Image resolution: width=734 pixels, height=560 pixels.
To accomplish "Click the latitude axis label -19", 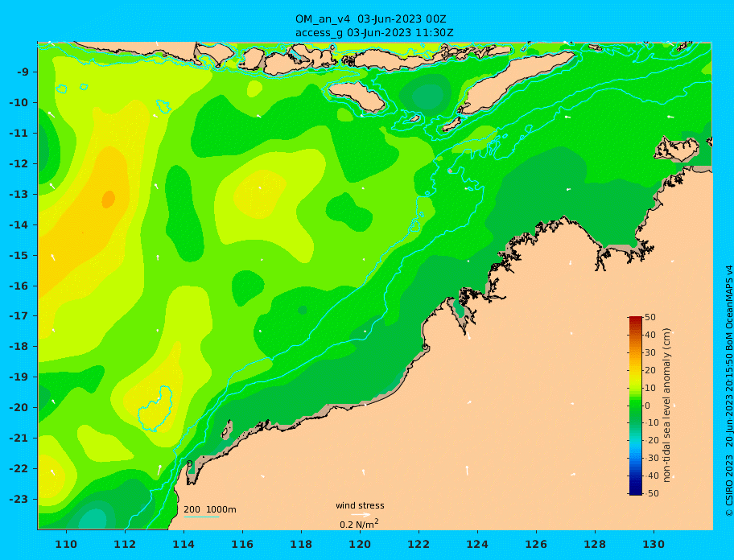I will click(x=19, y=377).
